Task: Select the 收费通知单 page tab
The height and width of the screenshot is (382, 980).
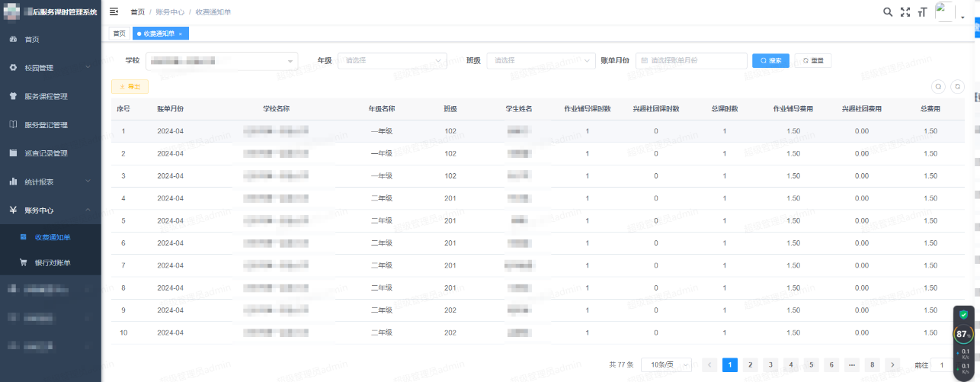Action: (x=159, y=34)
